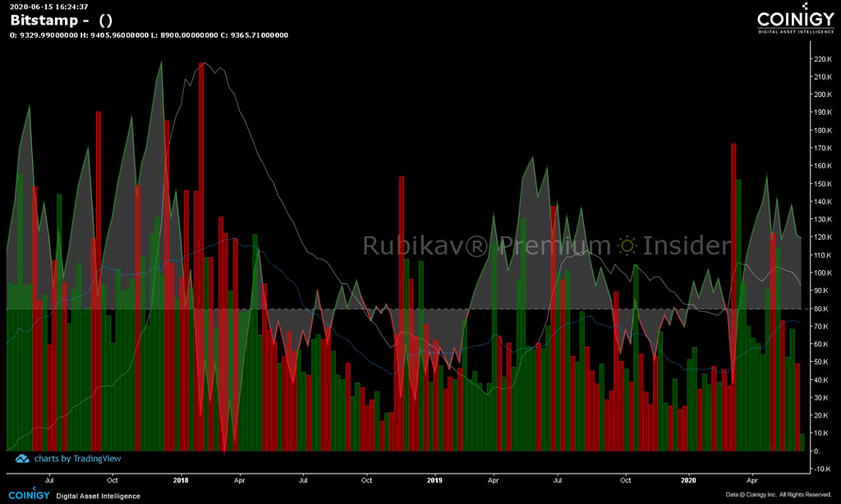Viewport: 841px width, 504px height.
Task: Open the 'charts by TradingView' link
Action: tap(77, 459)
